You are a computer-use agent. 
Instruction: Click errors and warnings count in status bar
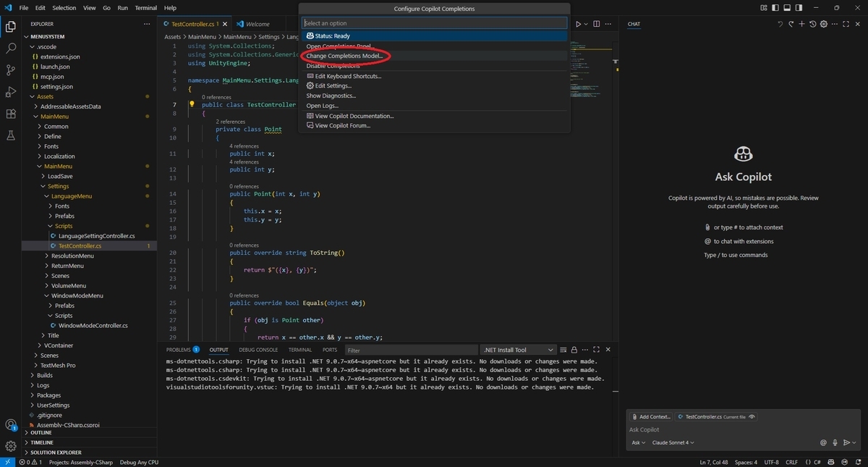[30, 462]
